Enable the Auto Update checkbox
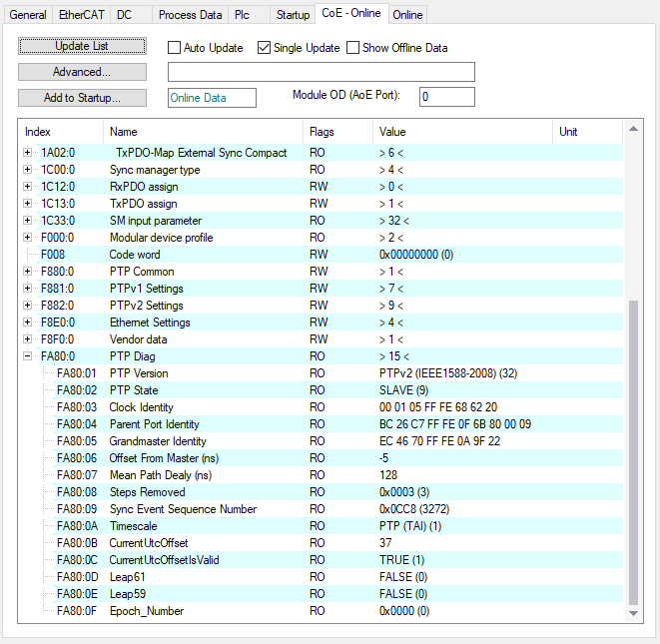The height and width of the screenshot is (644, 660). tap(174, 48)
